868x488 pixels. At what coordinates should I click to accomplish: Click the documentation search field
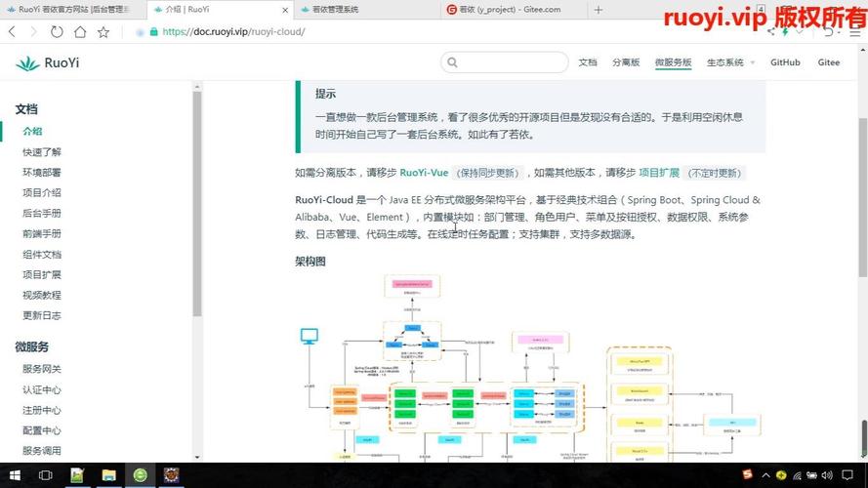(505, 62)
